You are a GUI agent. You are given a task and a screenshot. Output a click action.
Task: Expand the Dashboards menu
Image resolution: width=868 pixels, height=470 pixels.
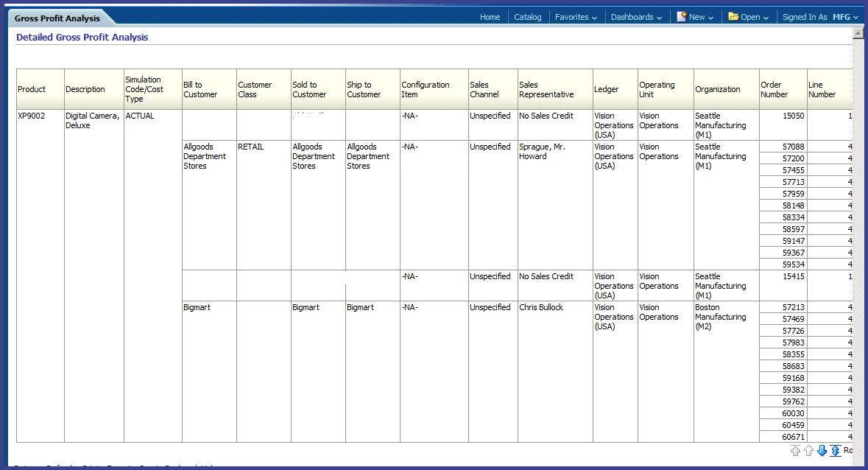(636, 17)
